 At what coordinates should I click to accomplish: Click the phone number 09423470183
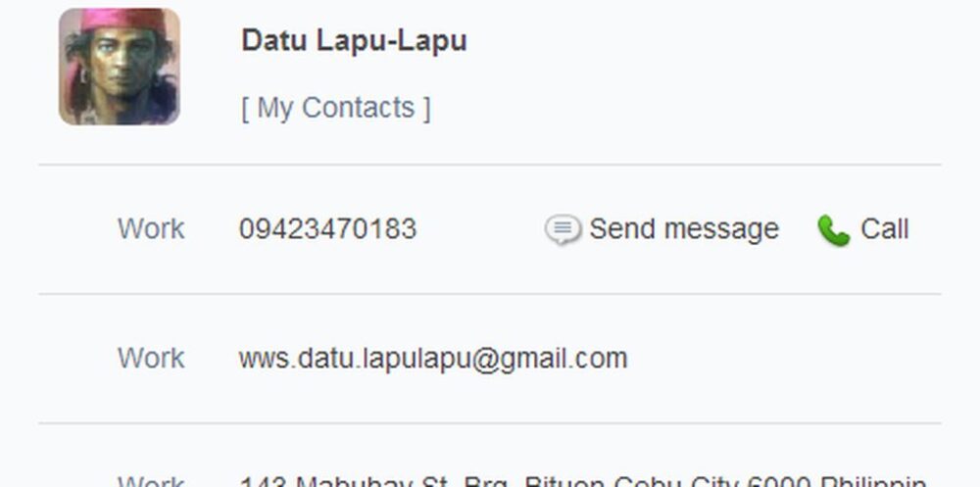(327, 229)
